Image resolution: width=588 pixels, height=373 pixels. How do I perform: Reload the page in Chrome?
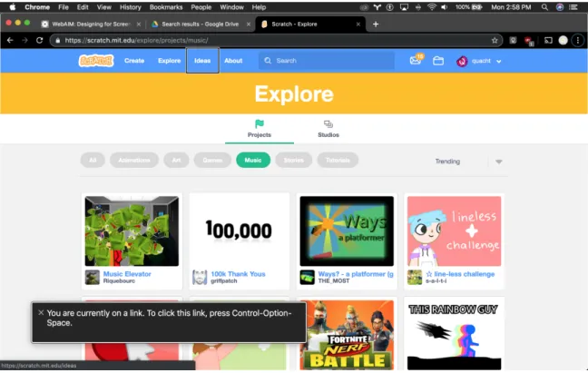click(39, 41)
